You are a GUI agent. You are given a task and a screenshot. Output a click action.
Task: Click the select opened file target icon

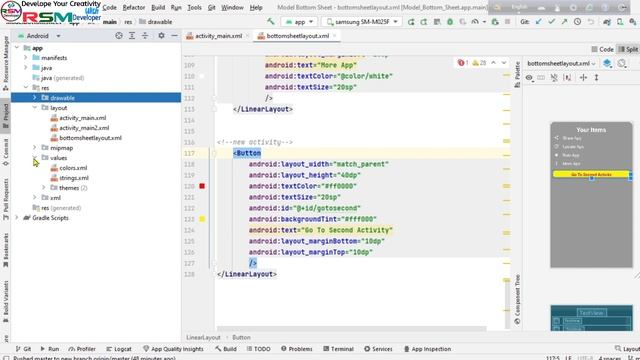(119, 36)
